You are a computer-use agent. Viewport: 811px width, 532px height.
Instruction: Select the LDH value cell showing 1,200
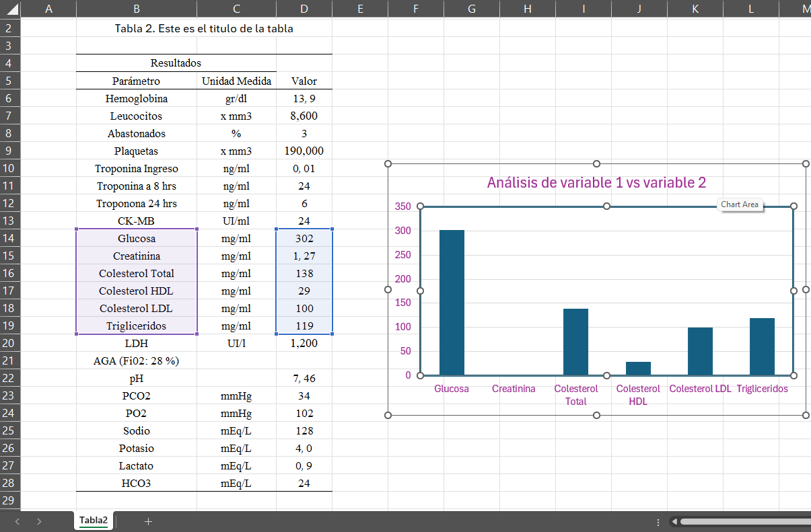[304, 343]
